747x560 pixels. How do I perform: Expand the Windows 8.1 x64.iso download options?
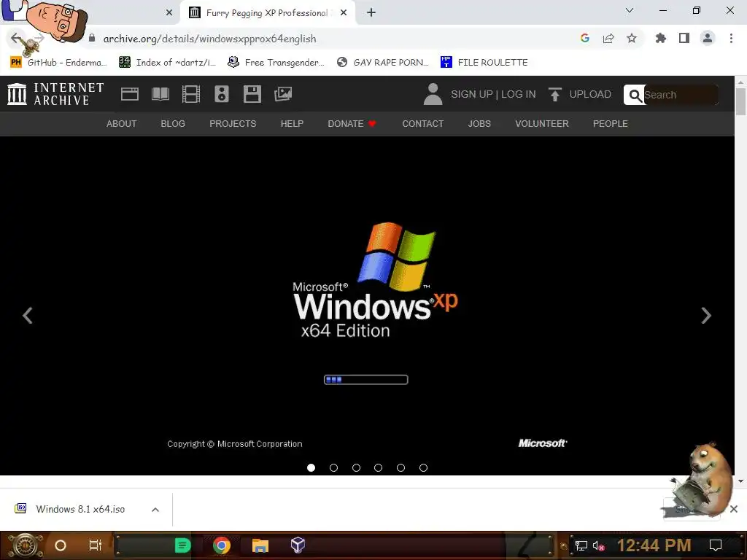(155, 510)
